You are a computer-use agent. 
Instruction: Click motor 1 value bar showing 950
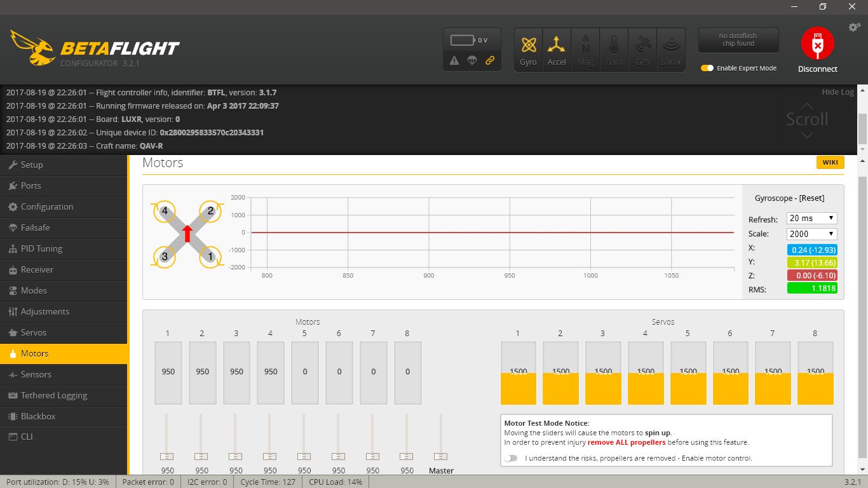tap(168, 373)
